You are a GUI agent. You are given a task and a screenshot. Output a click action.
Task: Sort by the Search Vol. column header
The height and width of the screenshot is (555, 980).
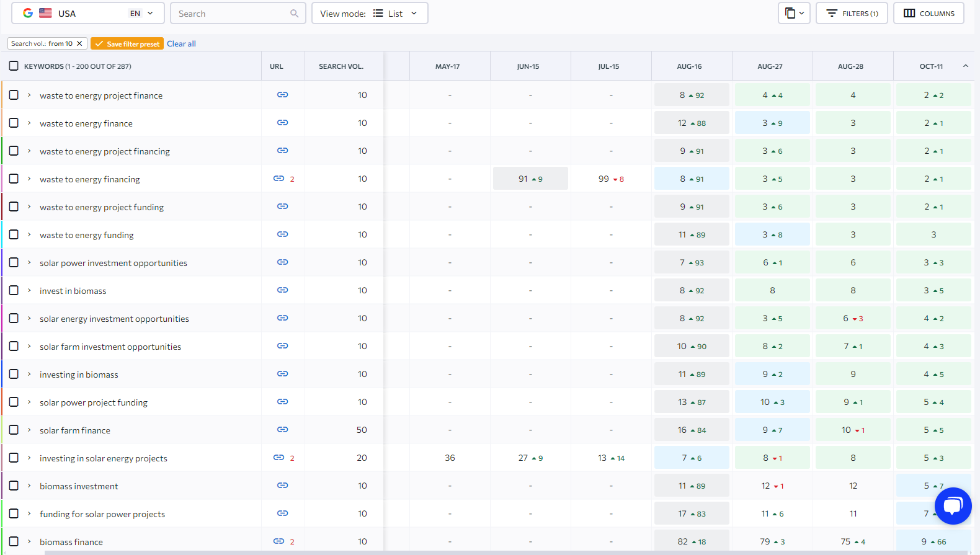[x=341, y=66]
